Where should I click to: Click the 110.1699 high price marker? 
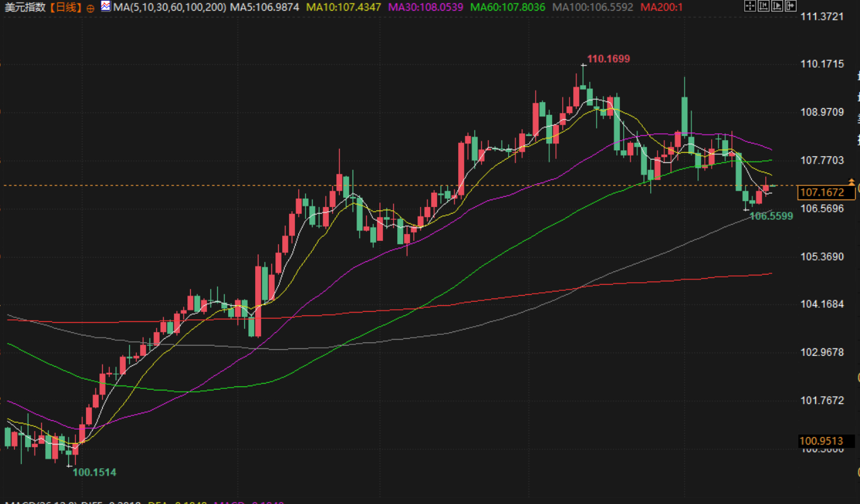[608, 59]
